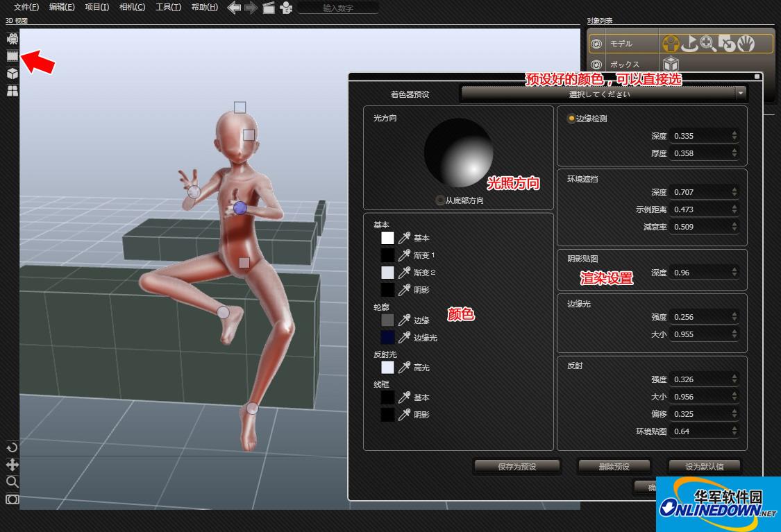
Task: Toggle visibility of the ボックス object
Action: 596,65
